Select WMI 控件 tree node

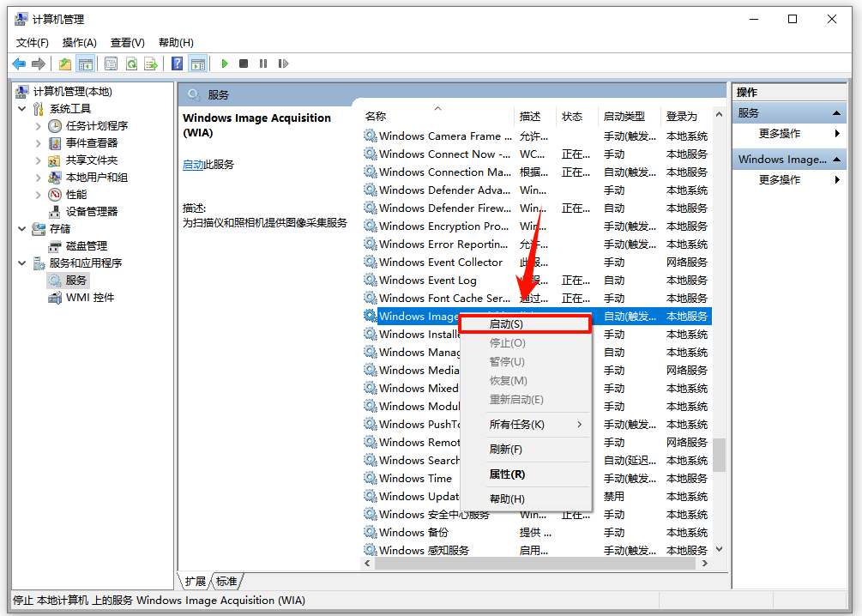point(90,298)
